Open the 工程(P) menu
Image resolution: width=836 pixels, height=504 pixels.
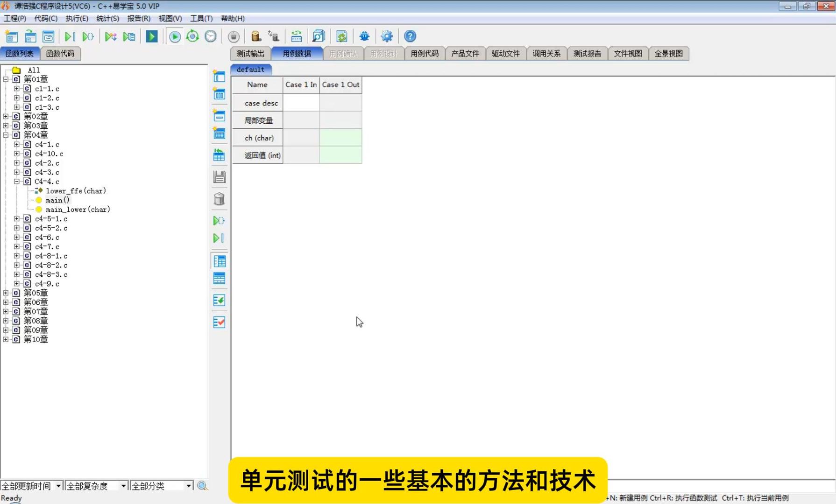(15, 18)
